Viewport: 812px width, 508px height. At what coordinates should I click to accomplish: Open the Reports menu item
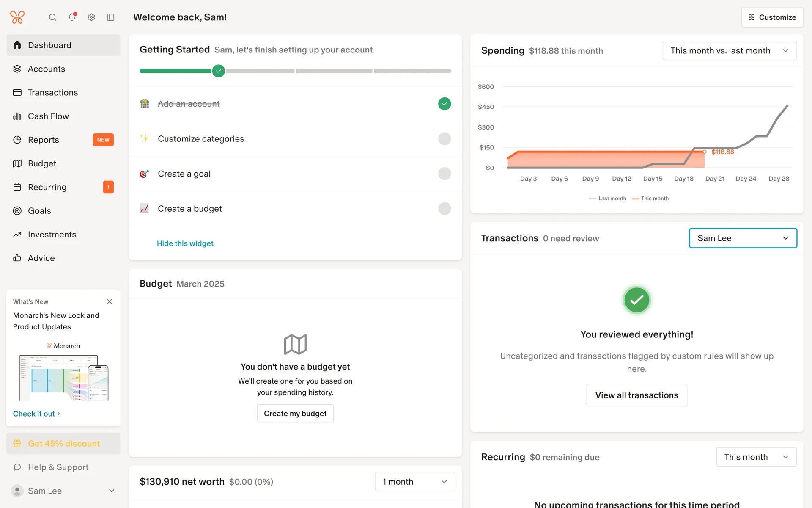click(44, 140)
